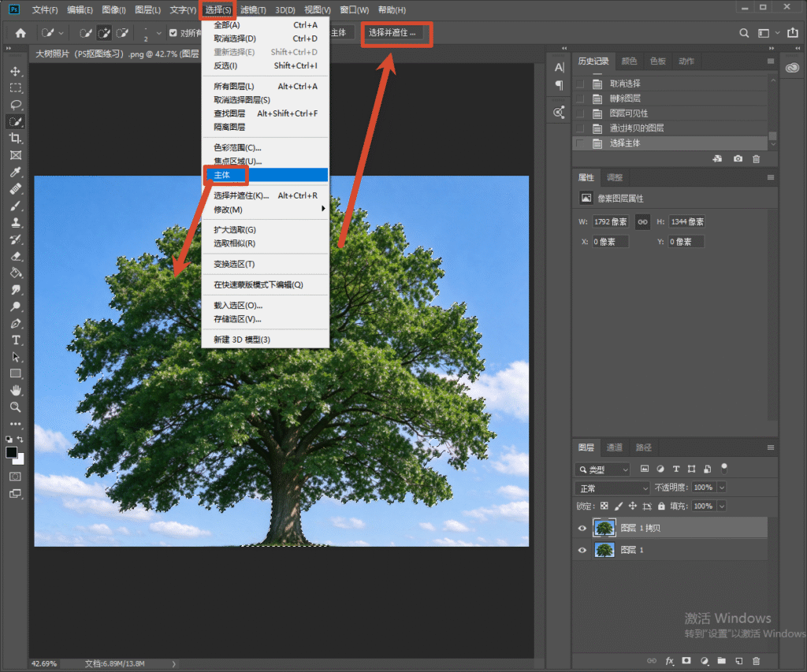Open the blend mode 正常 dropdown
The height and width of the screenshot is (672, 807).
pyautogui.click(x=612, y=488)
